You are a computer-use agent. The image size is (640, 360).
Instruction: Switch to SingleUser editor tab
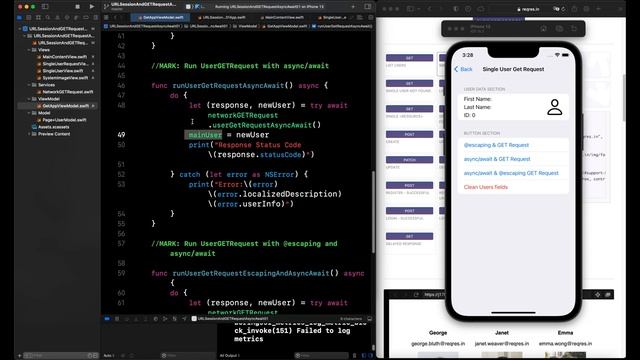pos(332,18)
